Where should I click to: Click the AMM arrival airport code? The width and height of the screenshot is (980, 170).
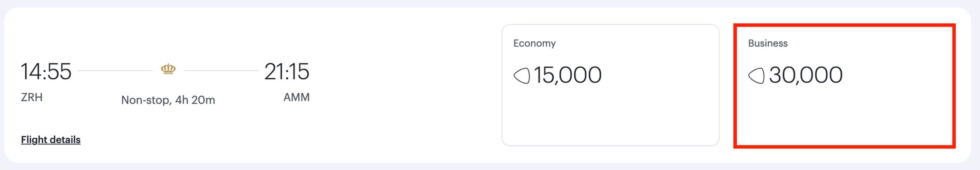pos(296,97)
